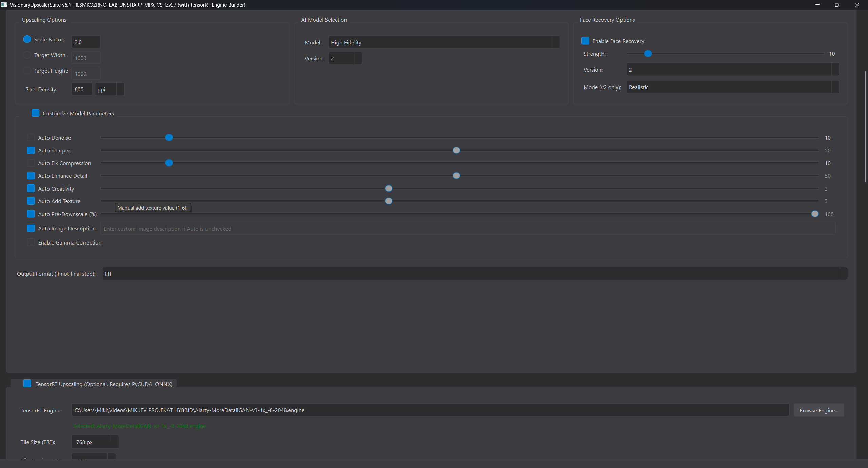Click the green 'Selected: Aiarty-MoreDetailGAN' status text
868x468 pixels.
139,426
